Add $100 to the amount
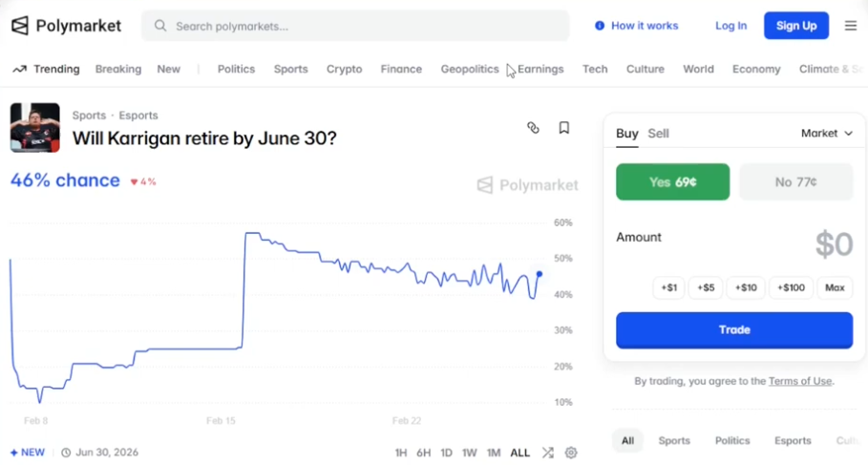Image resolution: width=868 pixels, height=465 pixels. (791, 287)
